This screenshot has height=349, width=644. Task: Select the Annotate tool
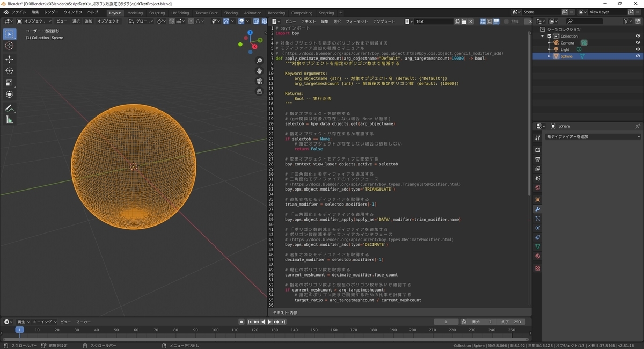pyautogui.click(x=9, y=108)
